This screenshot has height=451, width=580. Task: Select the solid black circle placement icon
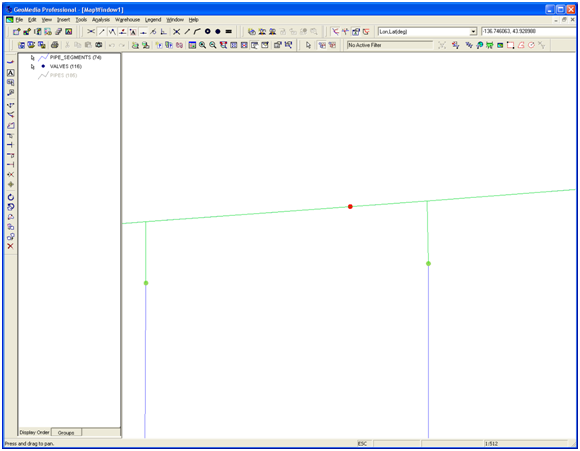218,32
